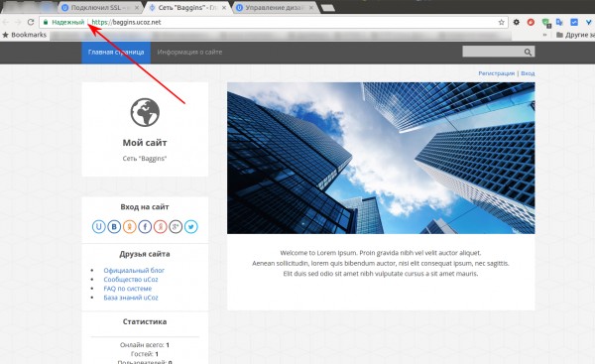Open the 'Другие' bookmarks folder
This screenshot has height=364, width=595.
coord(575,35)
